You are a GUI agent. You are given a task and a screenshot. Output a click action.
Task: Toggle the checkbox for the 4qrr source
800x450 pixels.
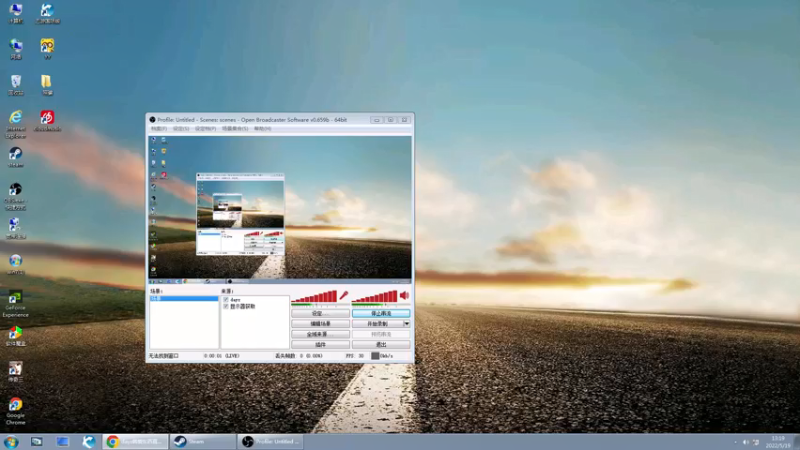(x=226, y=299)
